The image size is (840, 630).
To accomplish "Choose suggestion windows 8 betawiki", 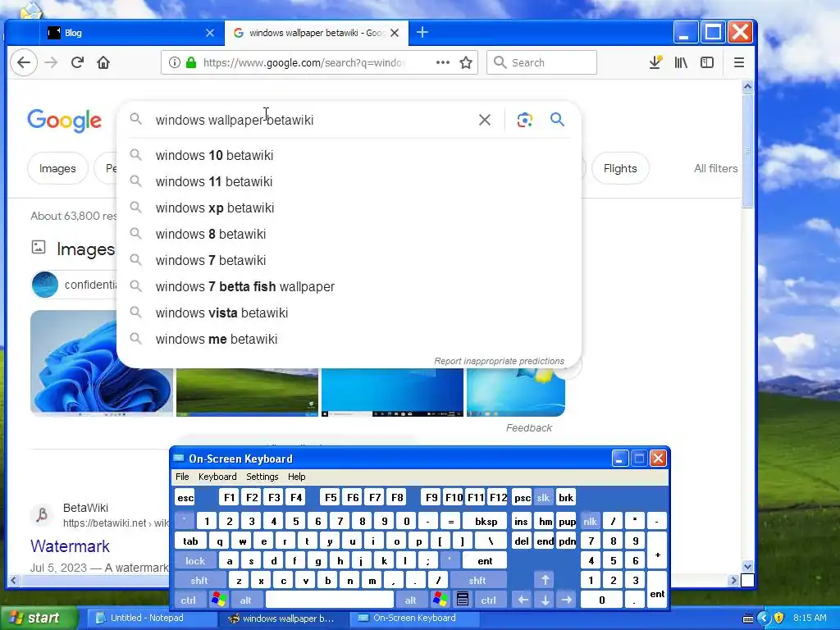I will (348, 234).
